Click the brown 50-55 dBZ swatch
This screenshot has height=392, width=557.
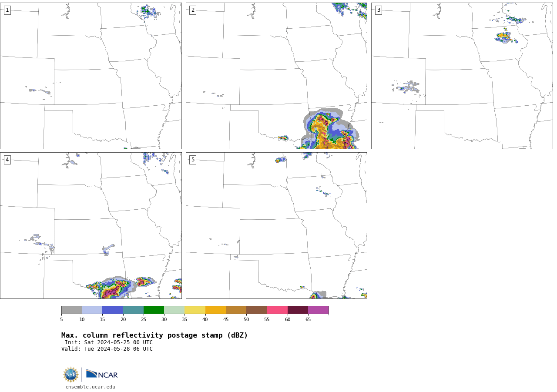point(256,310)
